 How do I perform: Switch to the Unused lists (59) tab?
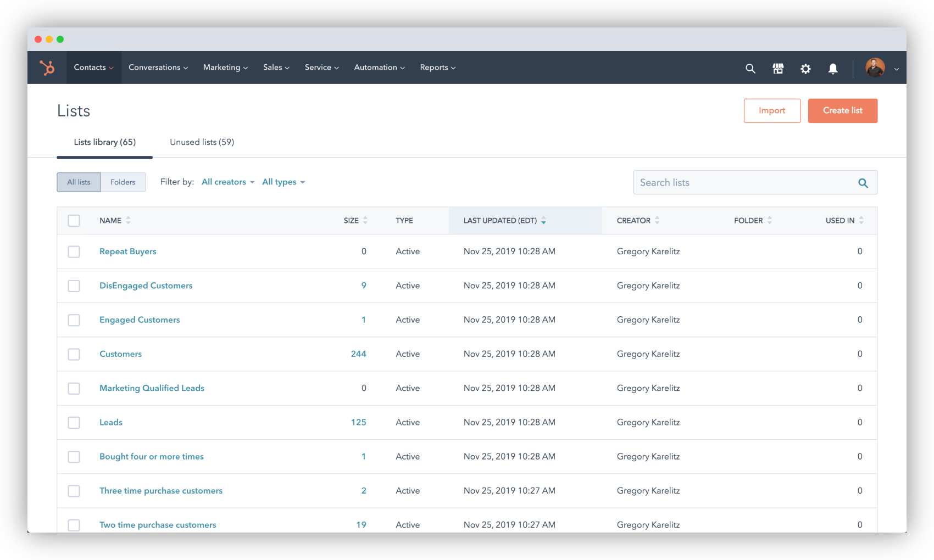202,142
